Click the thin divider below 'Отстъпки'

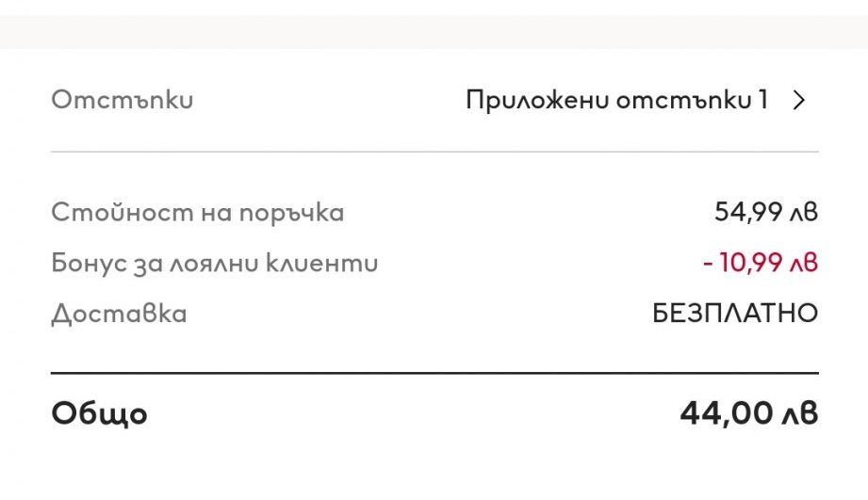pos(434,152)
